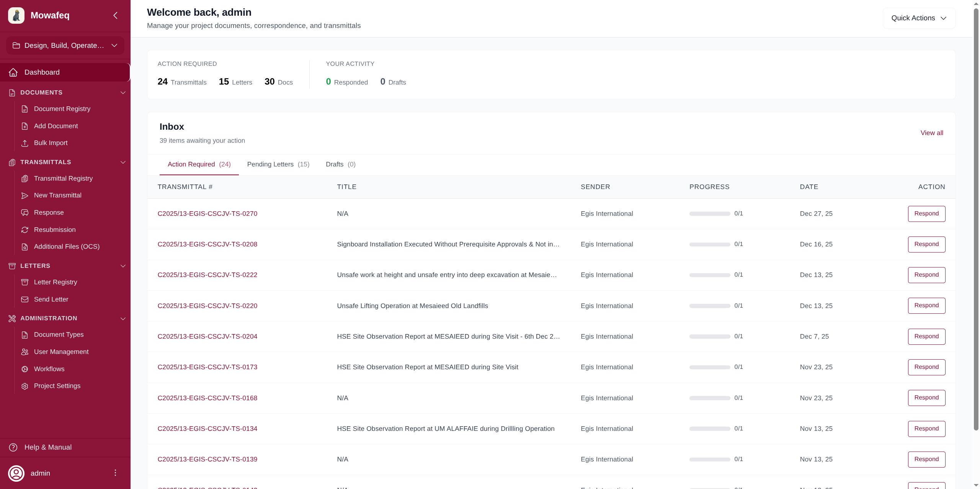
Task: Open the admin three-dot menu
Action: [x=115, y=473]
